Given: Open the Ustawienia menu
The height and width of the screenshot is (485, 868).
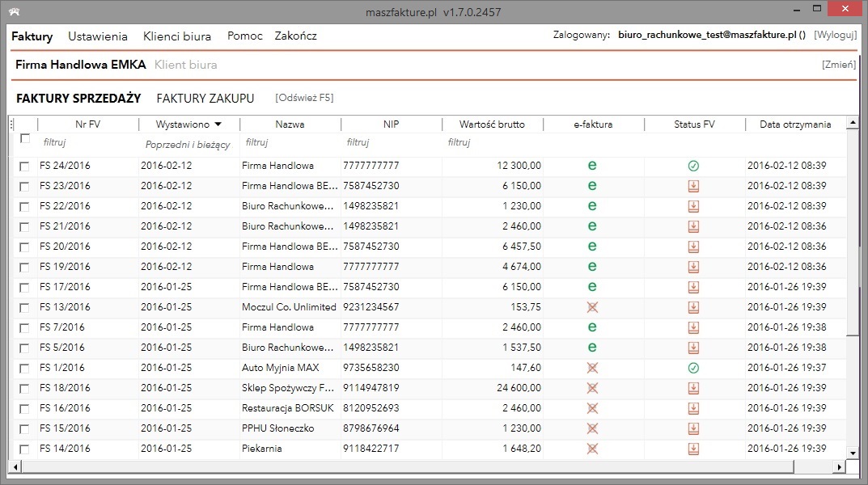Looking at the screenshot, I should (98, 36).
